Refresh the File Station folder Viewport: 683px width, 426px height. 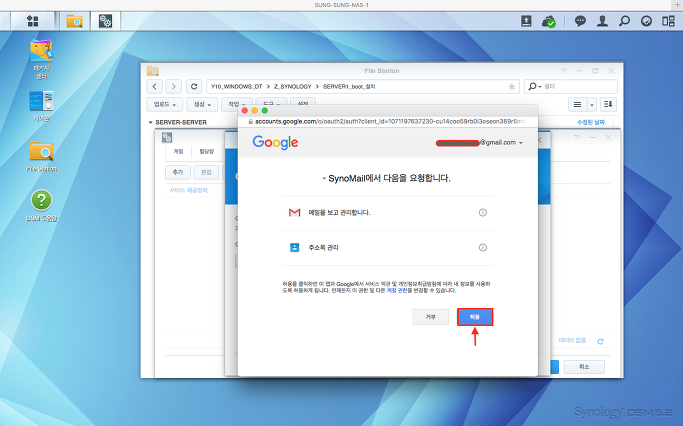tap(194, 86)
